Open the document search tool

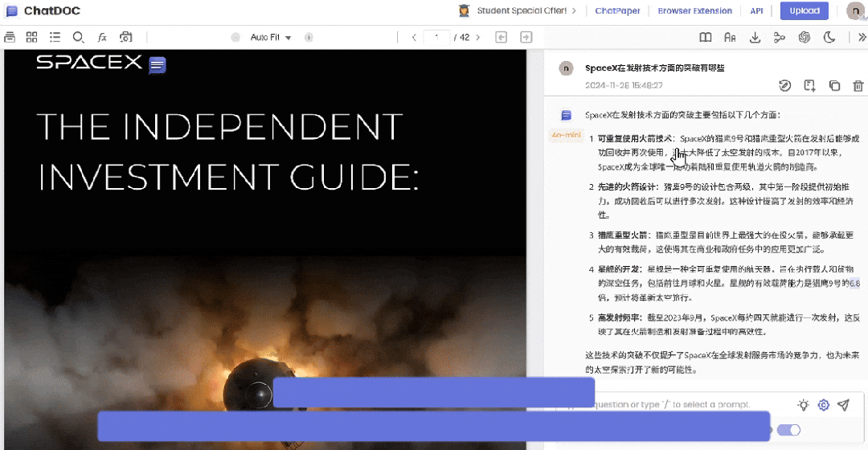(x=78, y=37)
